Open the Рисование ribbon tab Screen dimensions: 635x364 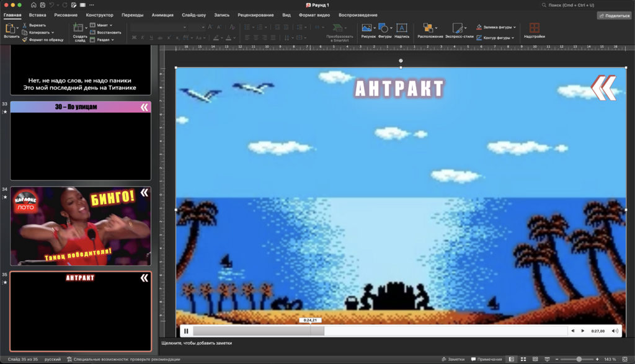pyautogui.click(x=66, y=15)
